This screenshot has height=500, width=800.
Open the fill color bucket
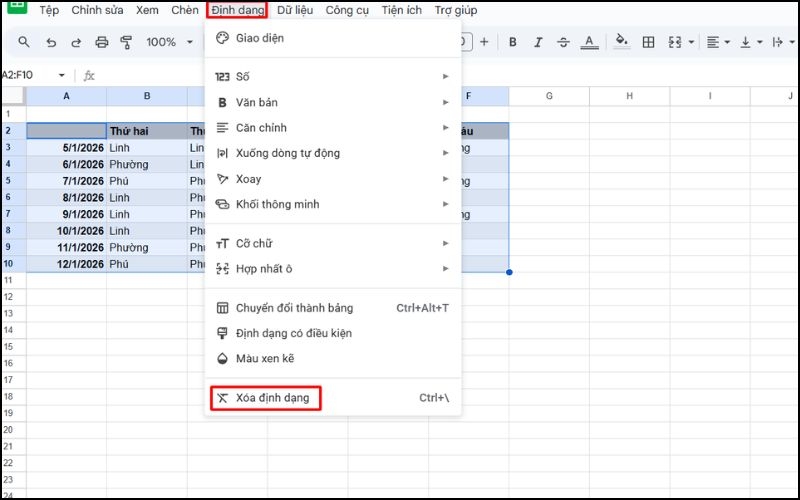621,41
